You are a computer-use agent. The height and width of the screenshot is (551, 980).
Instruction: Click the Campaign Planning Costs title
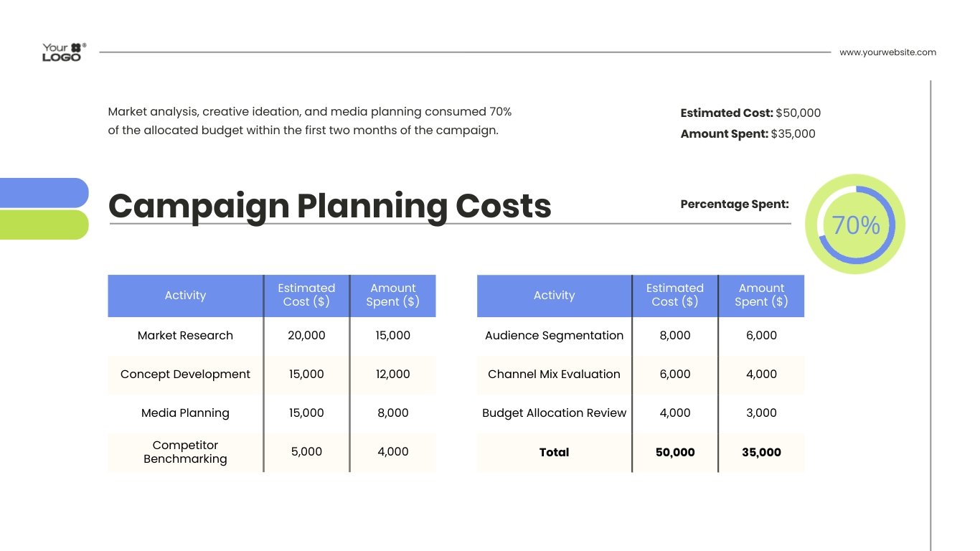click(330, 206)
